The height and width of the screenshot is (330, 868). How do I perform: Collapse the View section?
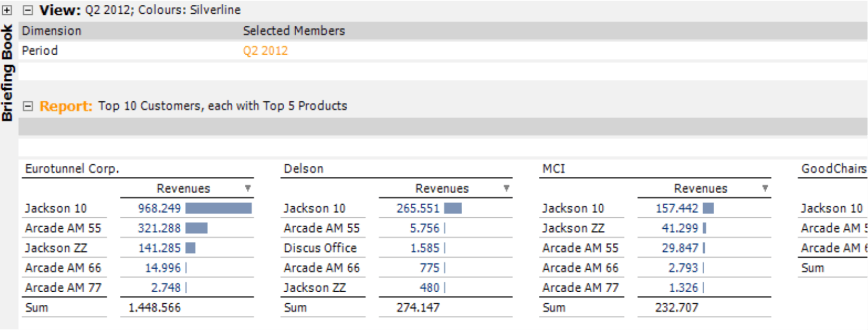click(28, 10)
